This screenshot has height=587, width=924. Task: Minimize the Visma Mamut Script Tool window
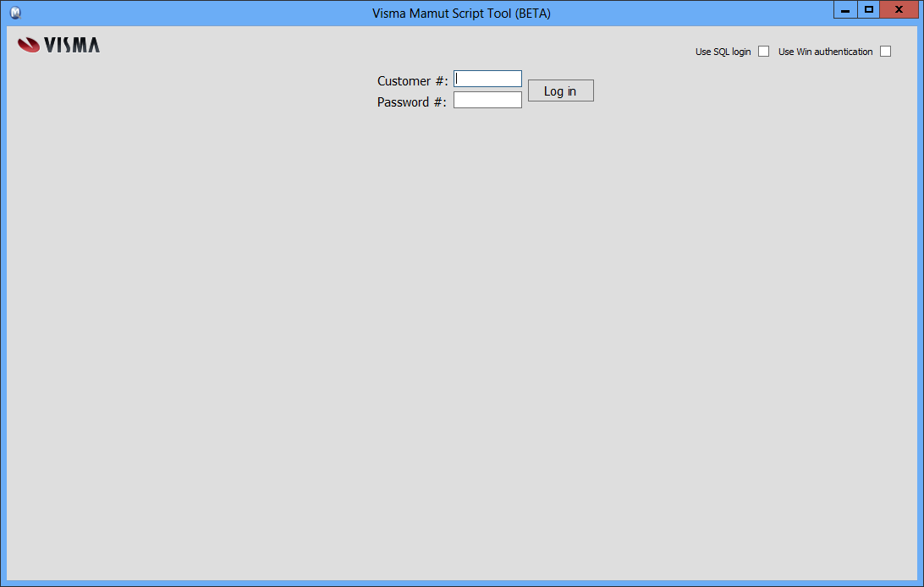click(x=845, y=9)
